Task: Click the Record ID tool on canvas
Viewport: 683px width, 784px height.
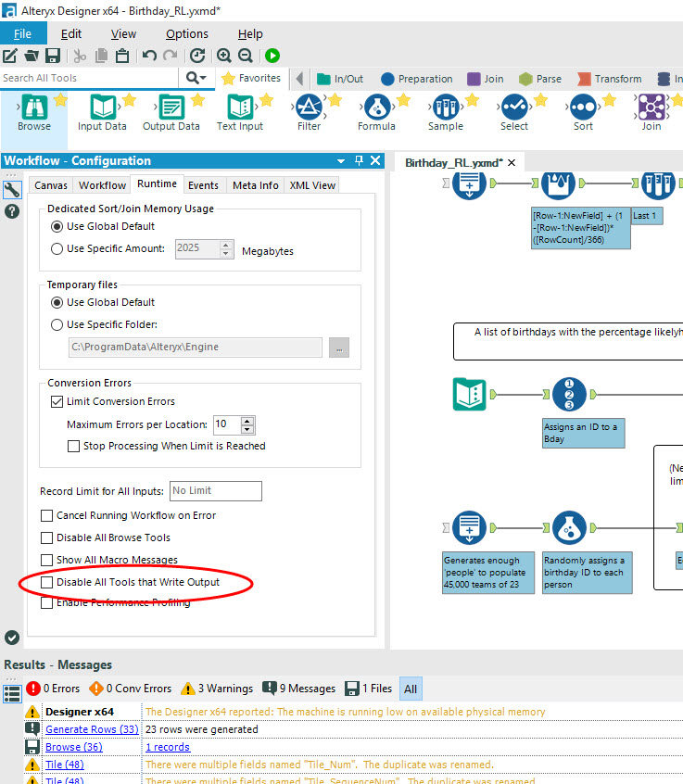Action: (x=569, y=395)
